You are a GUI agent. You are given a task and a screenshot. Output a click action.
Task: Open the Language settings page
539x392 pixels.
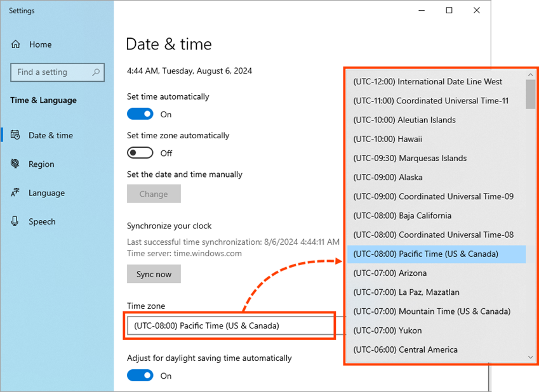pyautogui.click(x=46, y=193)
